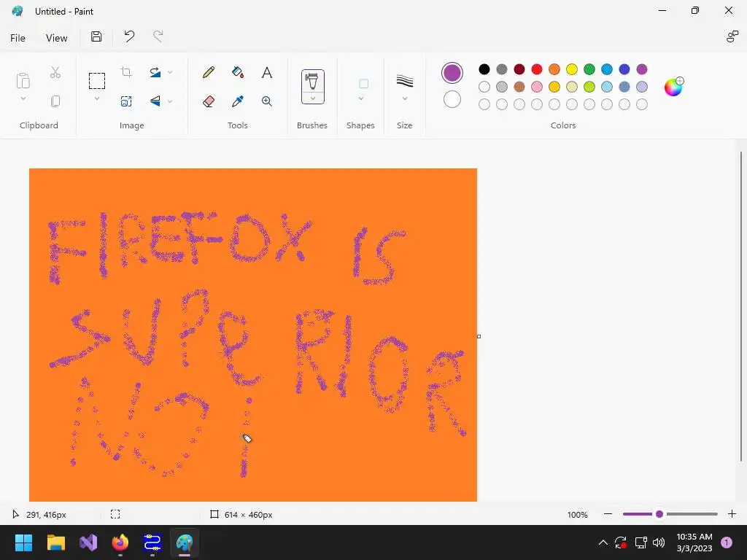Screen dimensions: 747x560
Task: Click the share icon at top right
Action: pos(732,36)
